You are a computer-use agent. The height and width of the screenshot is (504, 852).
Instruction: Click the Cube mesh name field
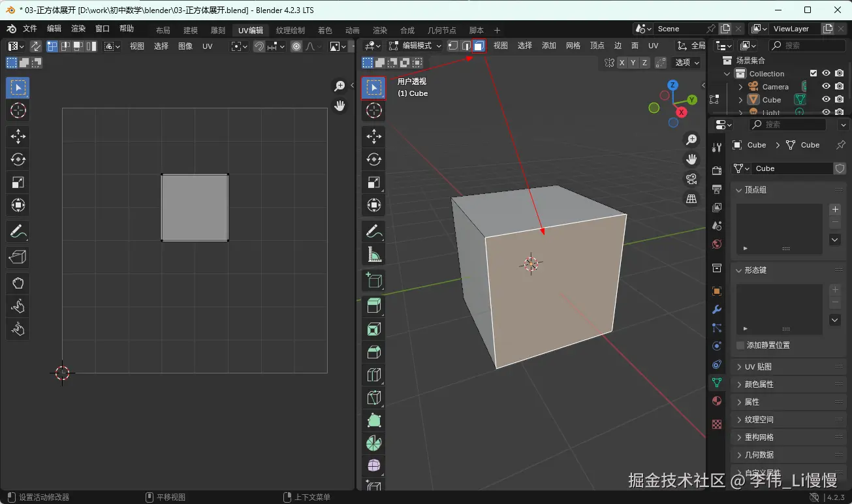tap(790, 168)
